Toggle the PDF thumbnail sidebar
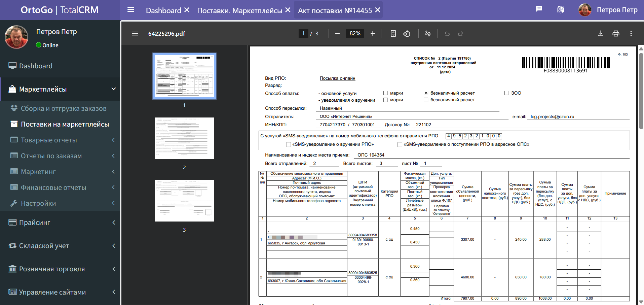This screenshot has height=305, width=644. 135,34
